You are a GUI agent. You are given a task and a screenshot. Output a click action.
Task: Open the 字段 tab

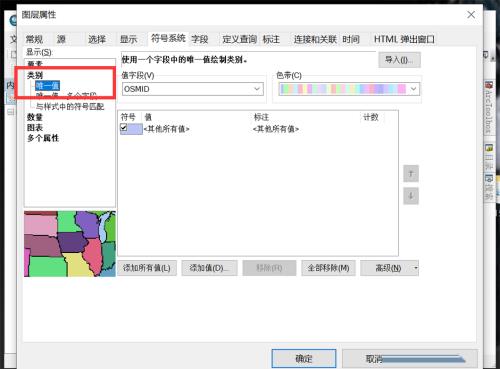200,39
